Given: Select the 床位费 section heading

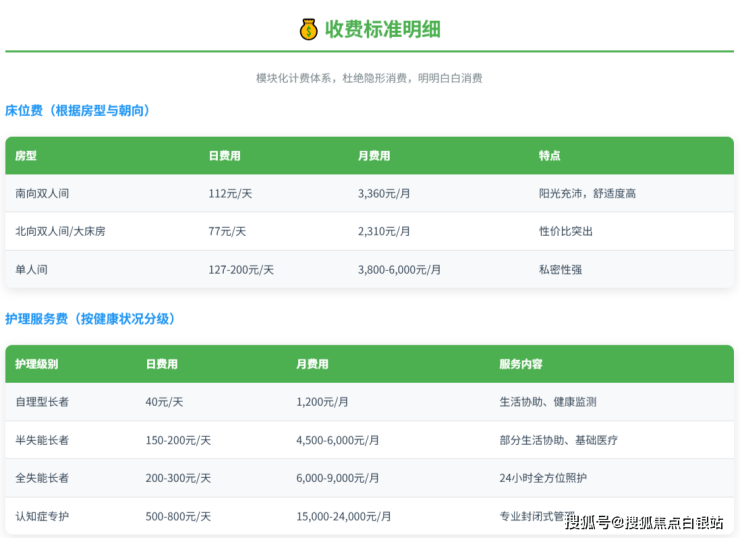Looking at the screenshot, I should click(x=79, y=110).
